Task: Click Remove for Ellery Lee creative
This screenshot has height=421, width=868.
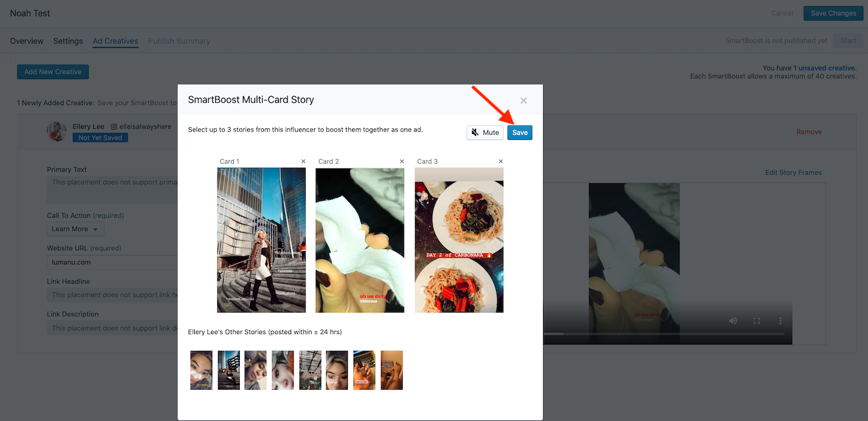Action: [809, 131]
